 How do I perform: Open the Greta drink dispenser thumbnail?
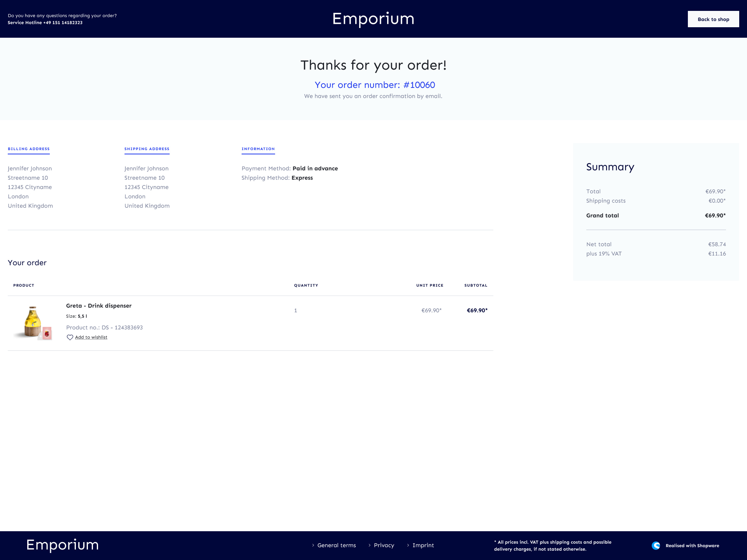pyautogui.click(x=33, y=322)
